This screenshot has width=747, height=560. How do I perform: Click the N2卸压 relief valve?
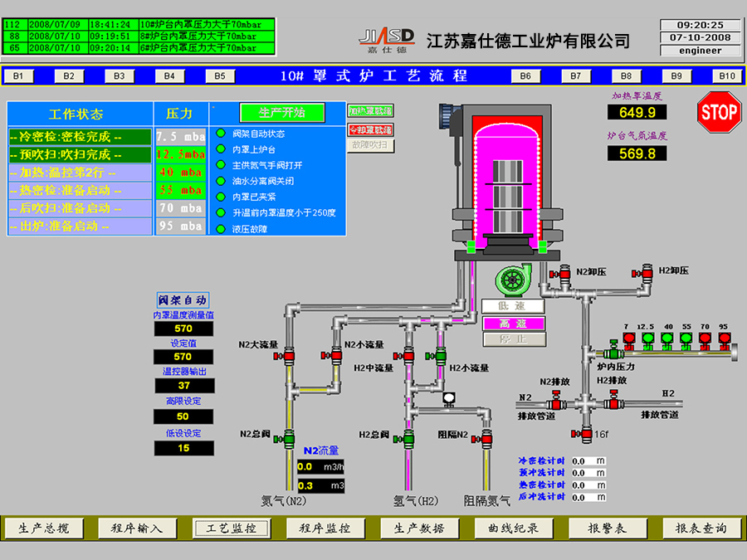point(564,272)
